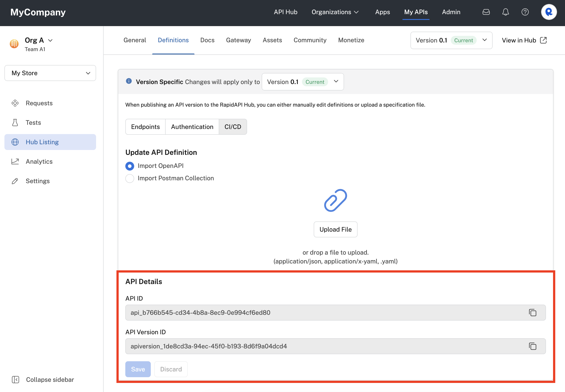This screenshot has width=565, height=392.
Task: Click the Version Specific info icon
Action: coord(129,81)
